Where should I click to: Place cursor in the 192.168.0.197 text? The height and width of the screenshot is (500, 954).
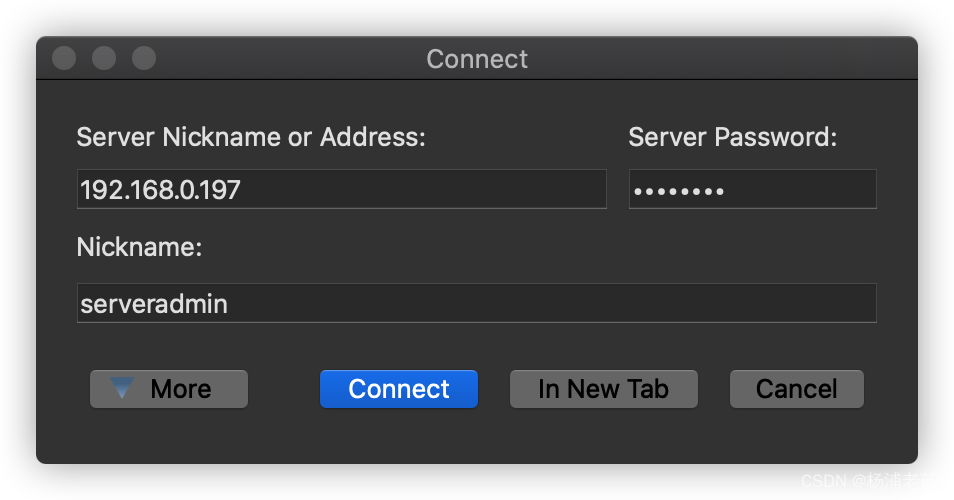click(160, 189)
